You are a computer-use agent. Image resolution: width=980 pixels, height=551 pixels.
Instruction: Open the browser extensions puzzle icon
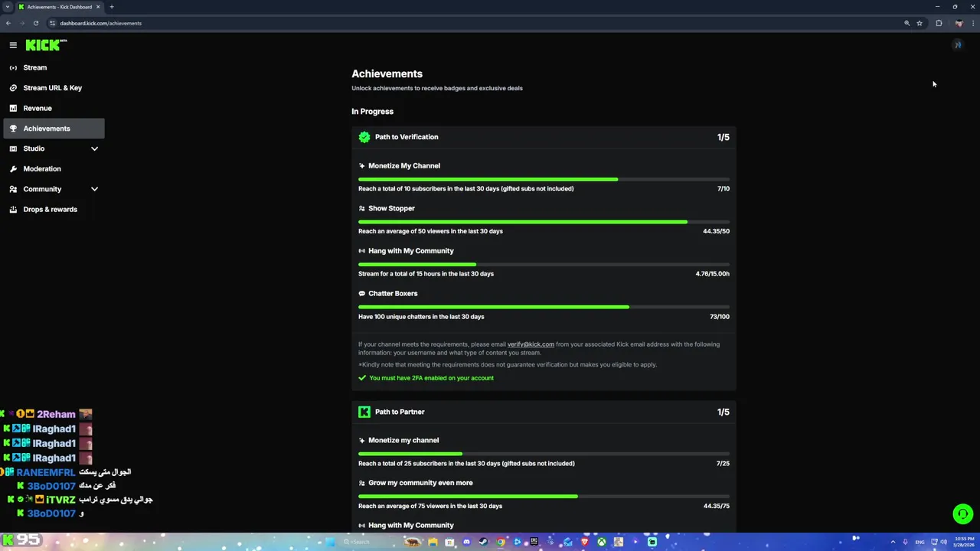[x=939, y=23]
